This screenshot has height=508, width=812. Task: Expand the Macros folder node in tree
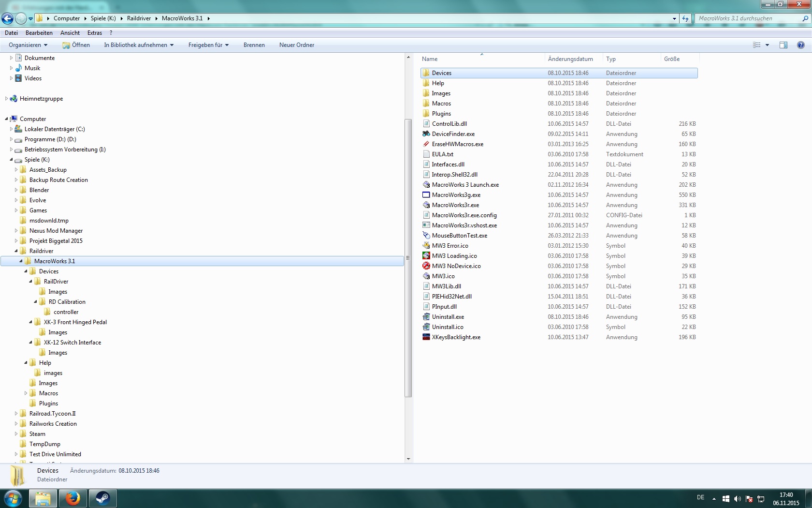[26, 393]
